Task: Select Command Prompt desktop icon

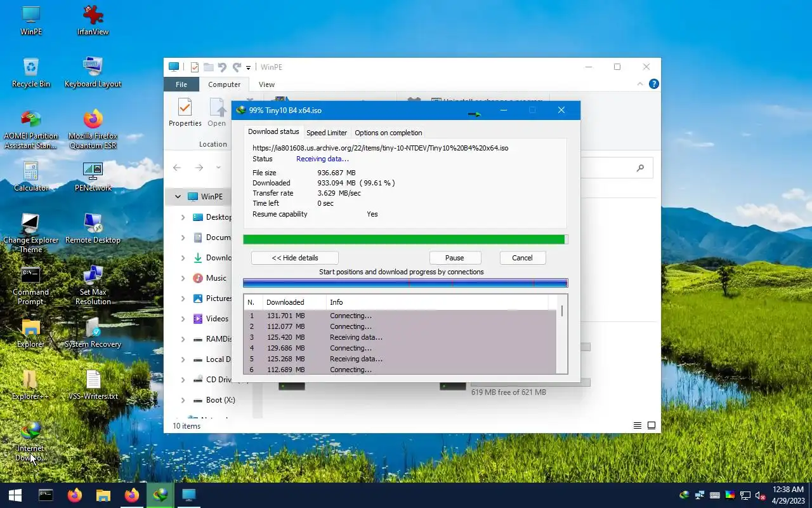Action: point(30,286)
